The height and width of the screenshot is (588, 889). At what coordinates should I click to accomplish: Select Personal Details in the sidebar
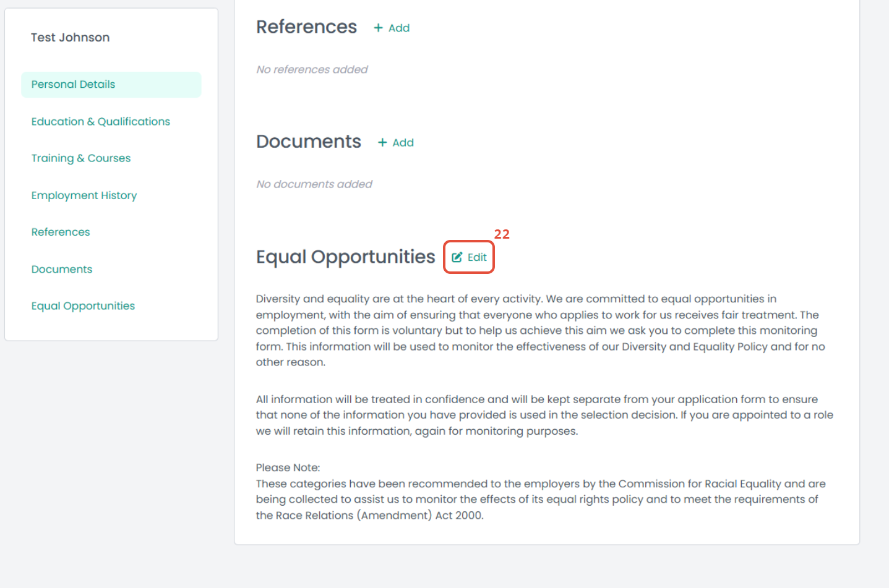coord(73,84)
